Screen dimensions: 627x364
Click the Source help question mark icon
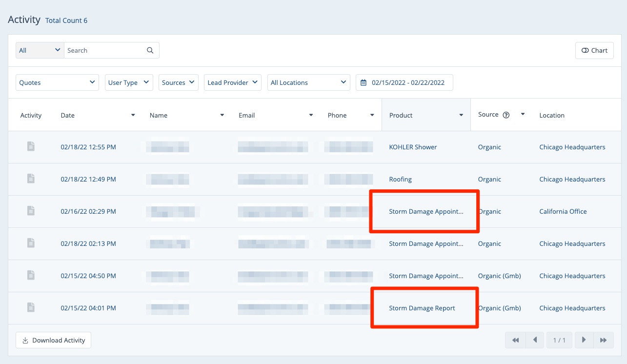click(506, 115)
